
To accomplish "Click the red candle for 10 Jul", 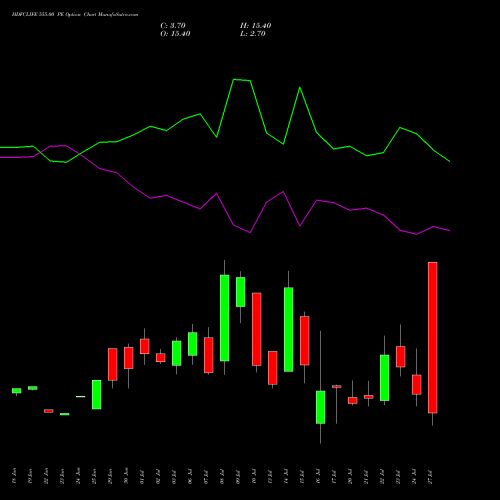I will click(x=257, y=329).
